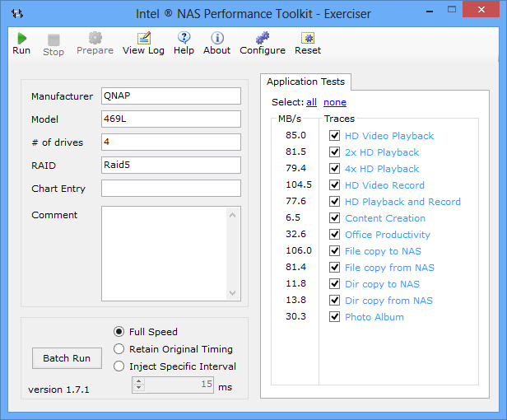
Task: Toggle Office Productivity checkbox
Action: (x=334, y=234)
